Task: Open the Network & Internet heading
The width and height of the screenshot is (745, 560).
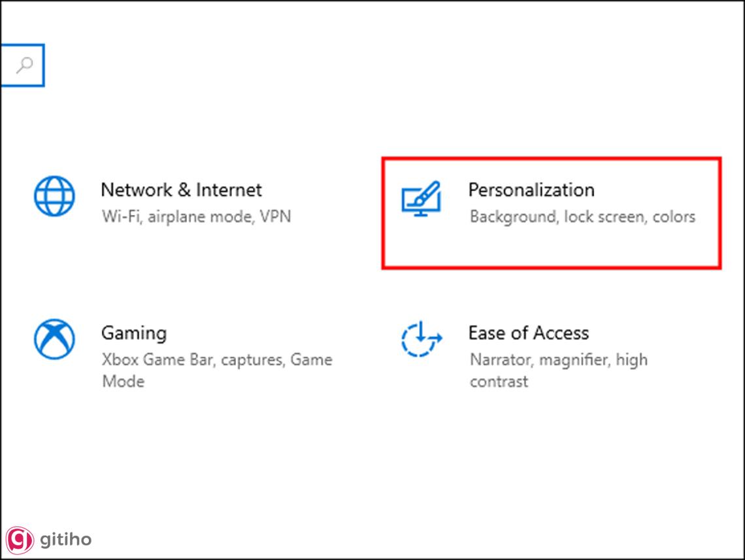Action: pos(181,190)
